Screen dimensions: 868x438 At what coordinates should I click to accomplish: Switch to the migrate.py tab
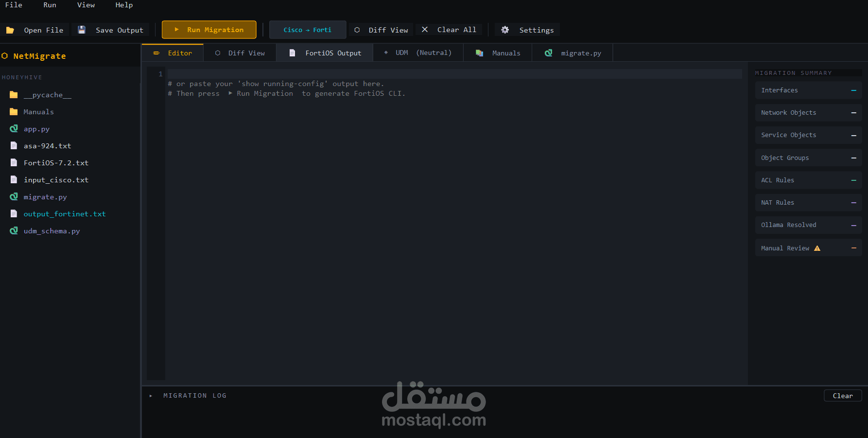pos(573,53)
